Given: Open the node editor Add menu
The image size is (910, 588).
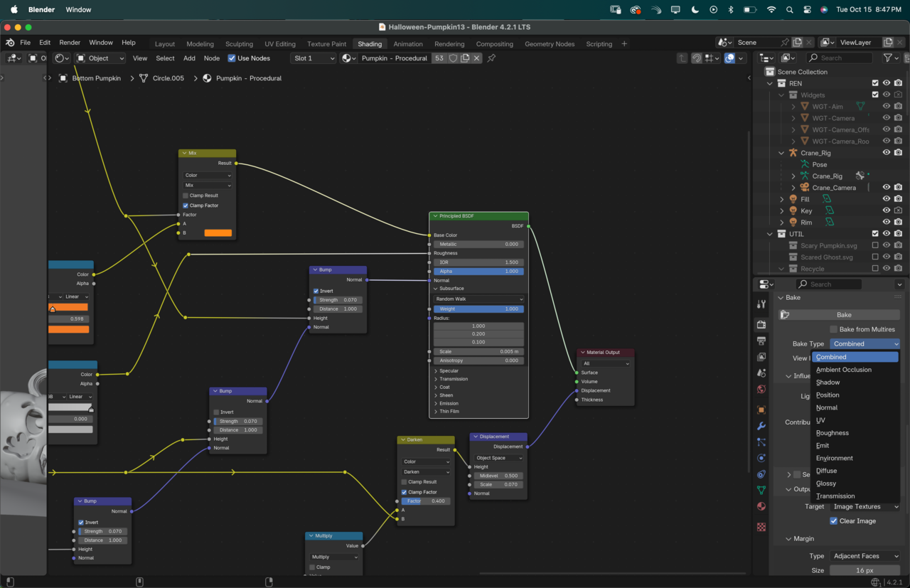Looking at the screenshot, I should point(189,58).
